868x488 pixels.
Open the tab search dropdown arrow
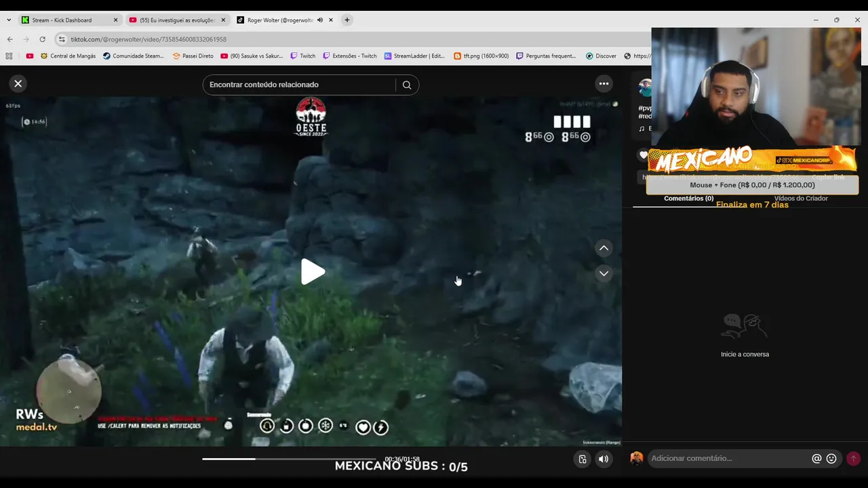9,20
